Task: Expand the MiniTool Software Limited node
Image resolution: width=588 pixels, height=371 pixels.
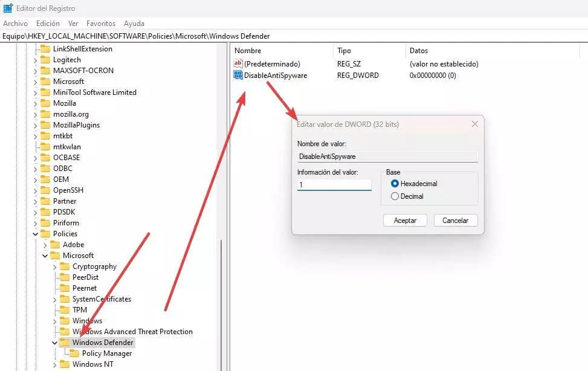Action: pyautogui.click(x=35, y=92)
